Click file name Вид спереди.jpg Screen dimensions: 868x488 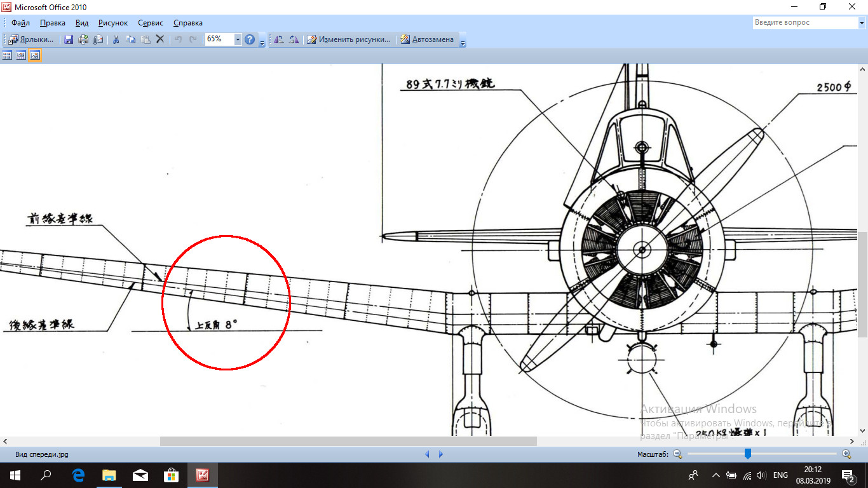[x=42, y=454]
